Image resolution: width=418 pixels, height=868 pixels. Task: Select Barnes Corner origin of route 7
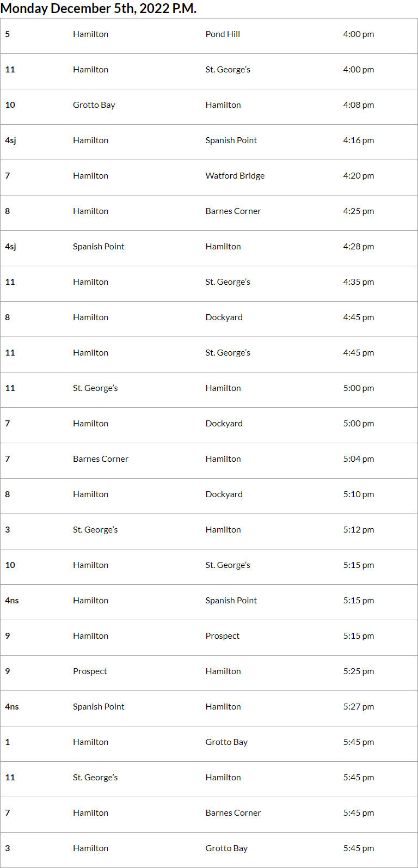pyautogui.click(x=101, y=459)
